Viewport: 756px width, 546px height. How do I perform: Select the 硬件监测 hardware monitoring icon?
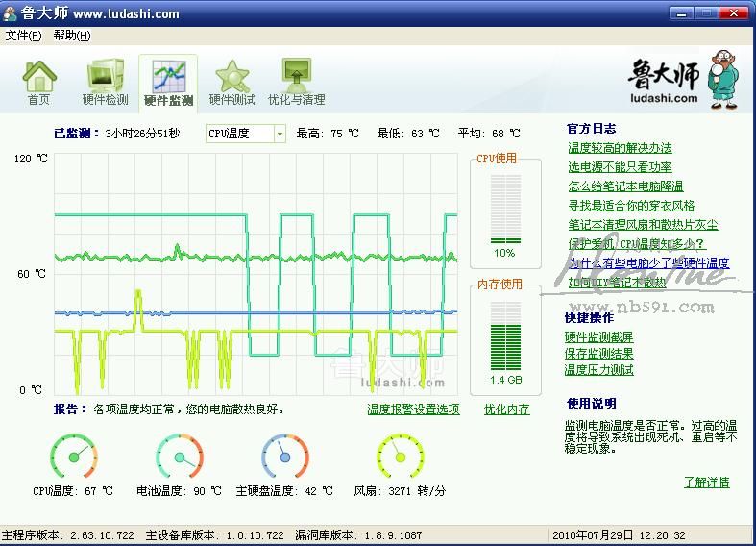168,77
